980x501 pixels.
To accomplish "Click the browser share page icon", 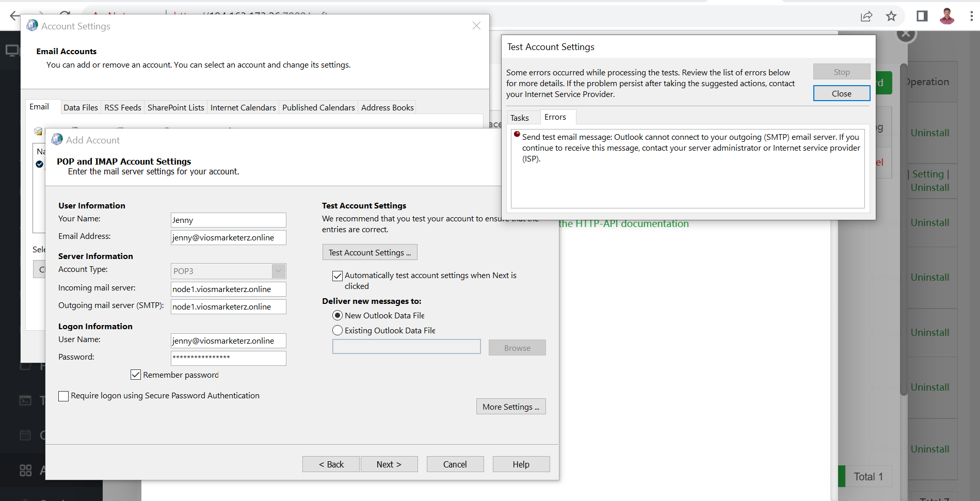I will (x=866, y=17).
